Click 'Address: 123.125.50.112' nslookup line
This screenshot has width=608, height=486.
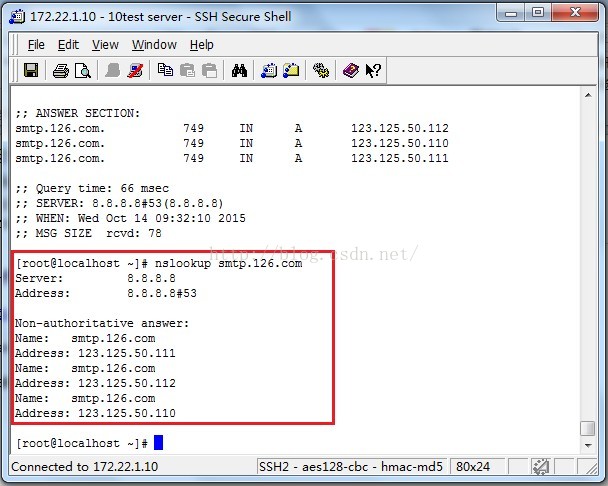point(95,383)
